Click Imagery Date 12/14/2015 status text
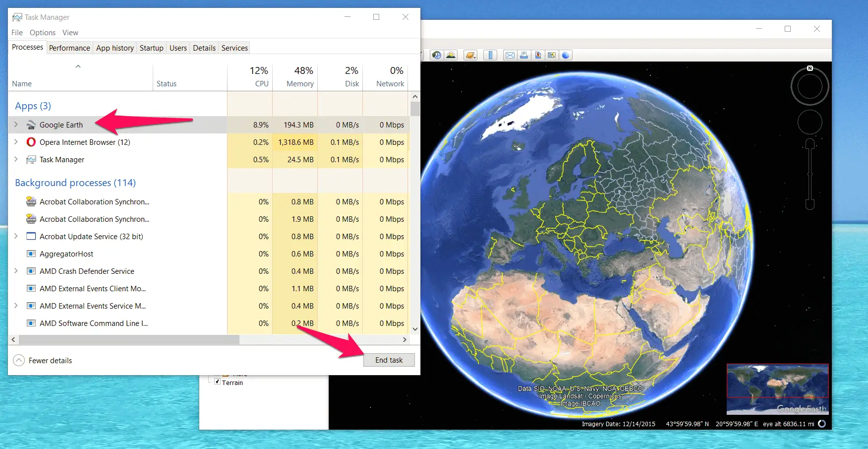The width and height of the screenshot is (868, 449). tap(618, 424)
